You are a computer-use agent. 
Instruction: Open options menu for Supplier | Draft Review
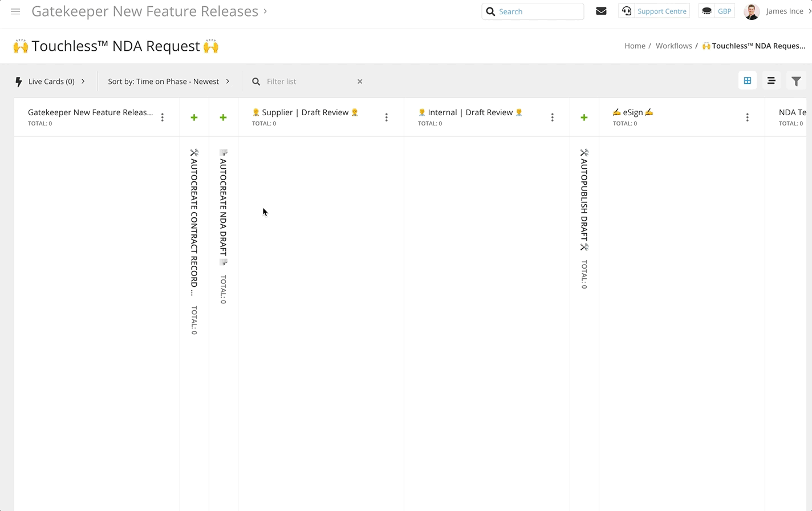387,117
